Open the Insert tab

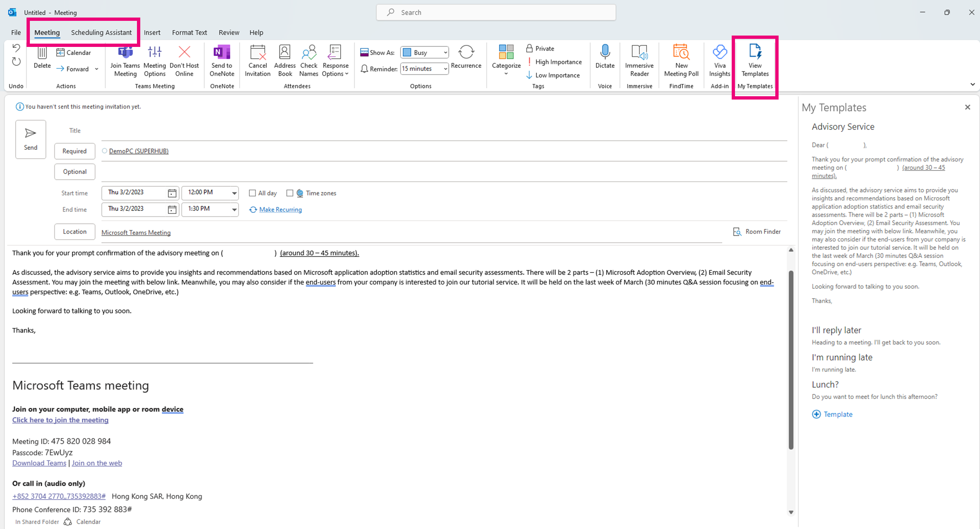[152, 32]
